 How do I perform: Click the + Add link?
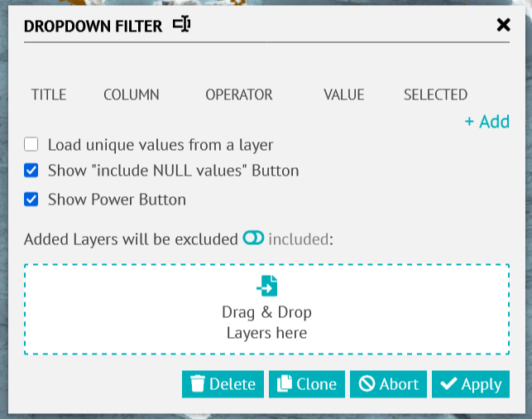(486, 122)
